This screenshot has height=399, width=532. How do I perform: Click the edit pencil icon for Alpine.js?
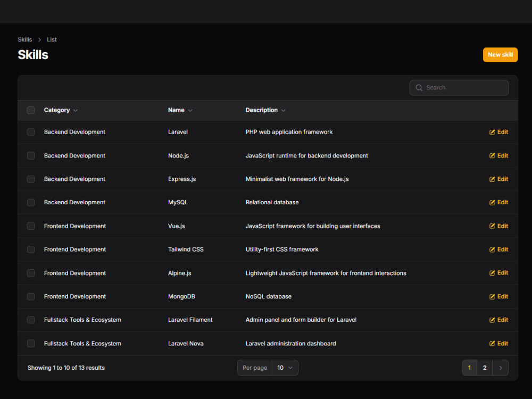pyautogui.click(x=492, y=273)
